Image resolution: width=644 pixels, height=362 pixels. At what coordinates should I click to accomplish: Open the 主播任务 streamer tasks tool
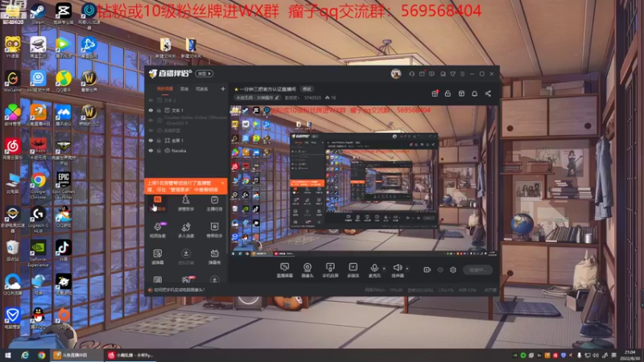[x=214, y=204]
